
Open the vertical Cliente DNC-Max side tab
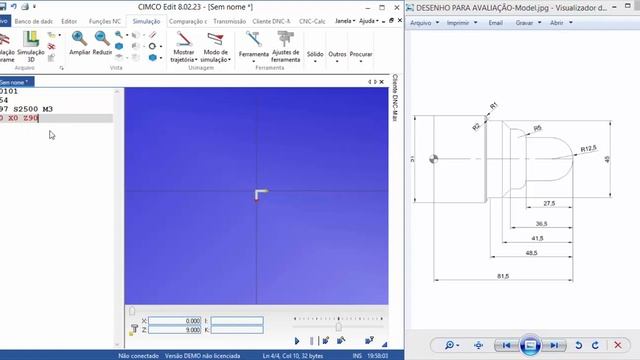(395, 98)
